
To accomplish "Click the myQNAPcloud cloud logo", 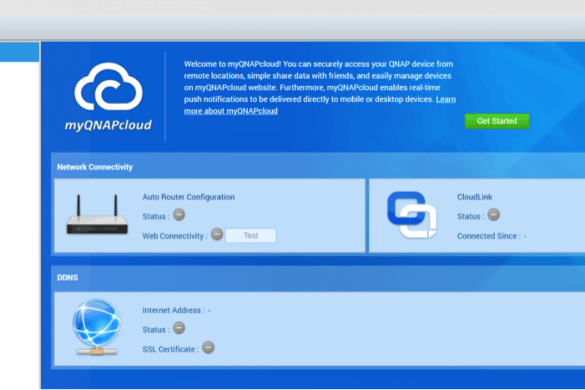I will coord(108,87).
